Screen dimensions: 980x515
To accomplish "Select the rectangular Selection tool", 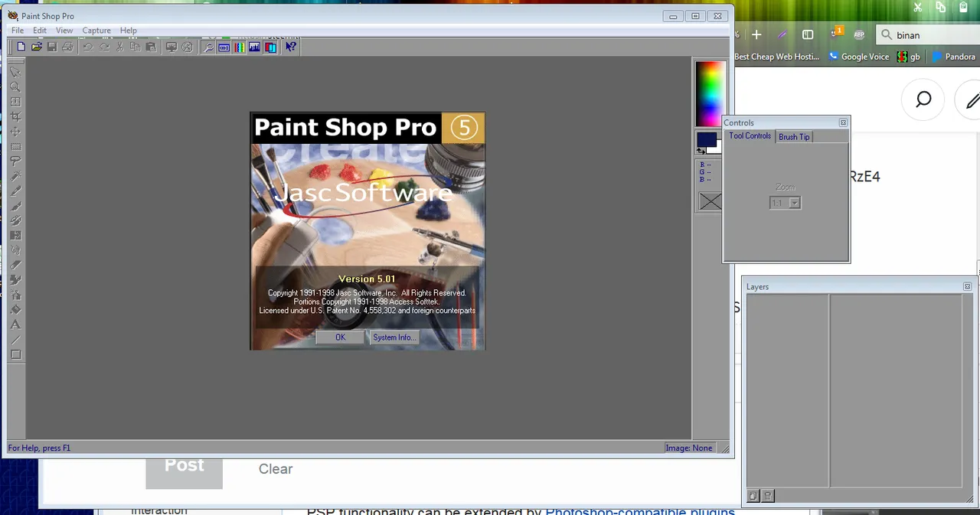I will (x=15, y=146).
